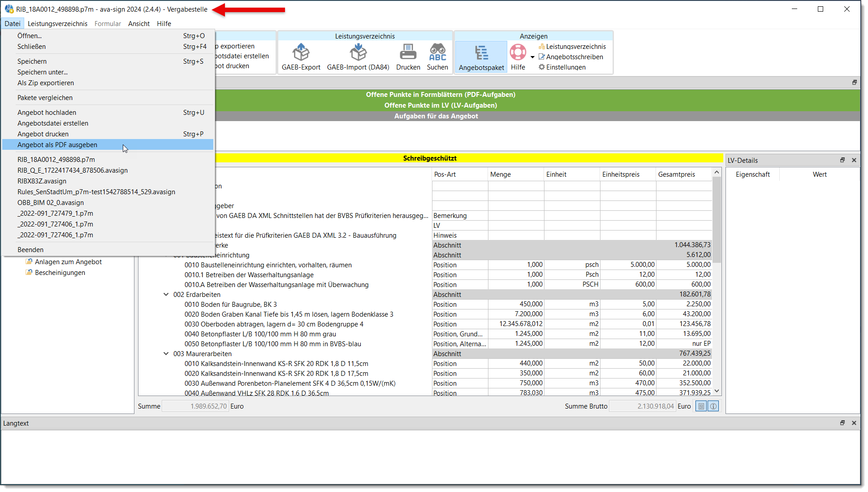Click the info icon next to Summe Brutto
The image size is (868, 492).
[x=713, y=406]
